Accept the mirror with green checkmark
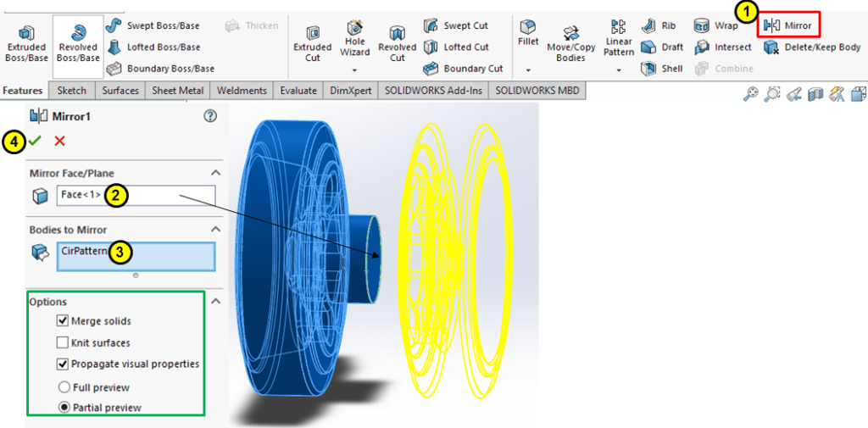Viewport: 868px width, 428px height. (x=35, y=141)
